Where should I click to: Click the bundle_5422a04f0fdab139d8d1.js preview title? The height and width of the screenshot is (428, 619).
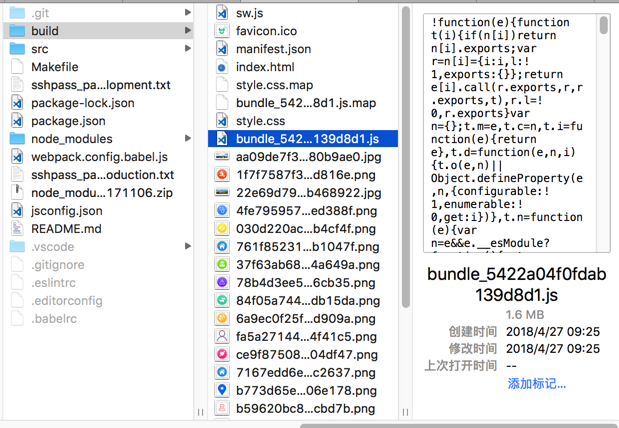(516, 284)
